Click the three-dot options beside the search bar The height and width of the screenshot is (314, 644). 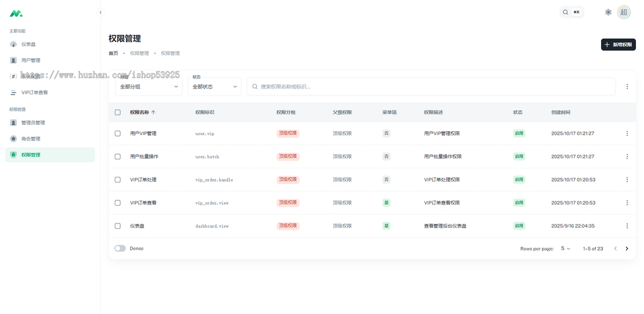point(627,86)
